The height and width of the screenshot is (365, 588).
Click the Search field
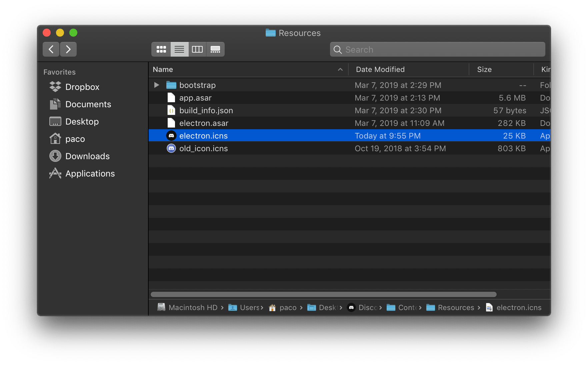pos(438,49)
